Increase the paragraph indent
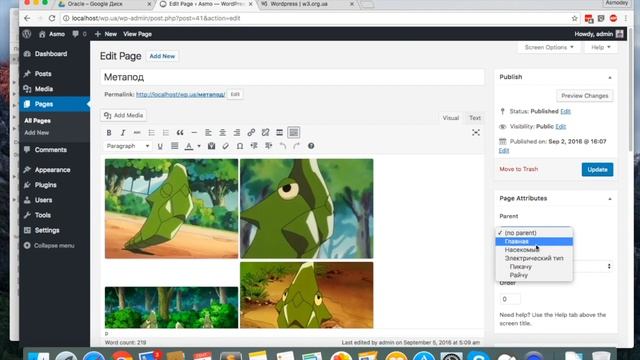 point(268,146)
